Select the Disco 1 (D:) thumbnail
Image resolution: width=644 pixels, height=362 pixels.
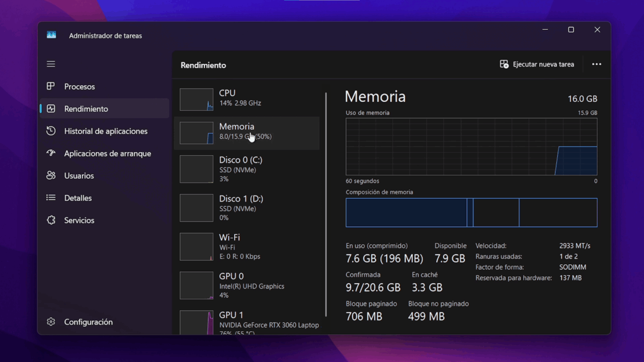(197, 208)
